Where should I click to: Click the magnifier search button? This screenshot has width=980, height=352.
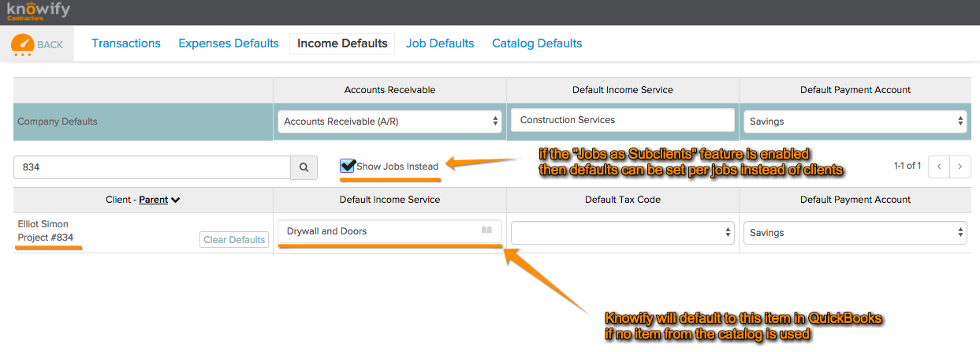pos(304,167)
